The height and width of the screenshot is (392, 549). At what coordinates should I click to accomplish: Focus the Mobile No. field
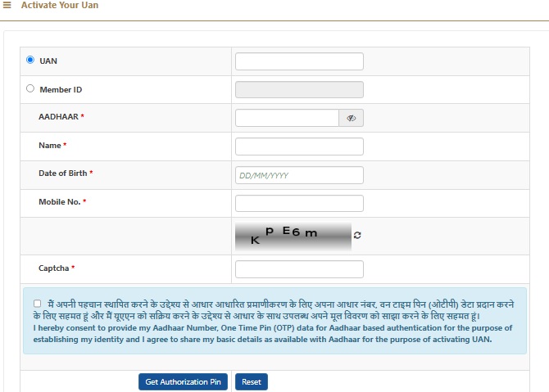click(x=299, y=204)
